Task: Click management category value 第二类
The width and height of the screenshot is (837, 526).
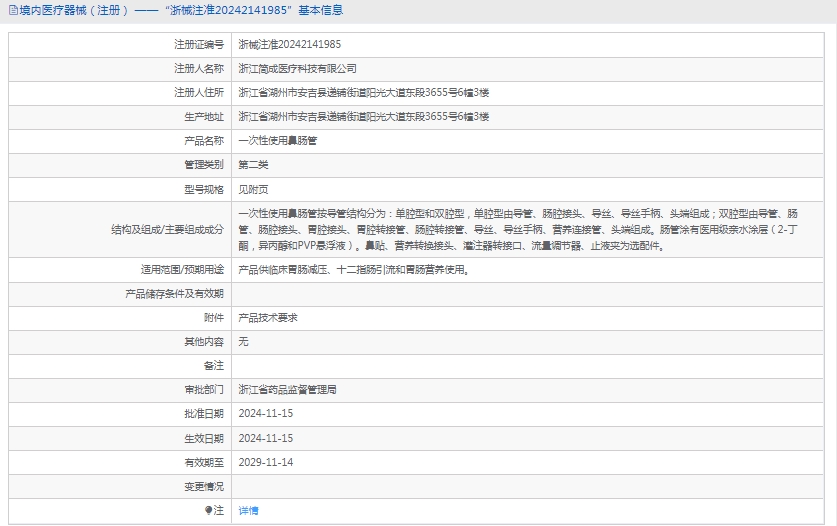Action: pos(253,165)
